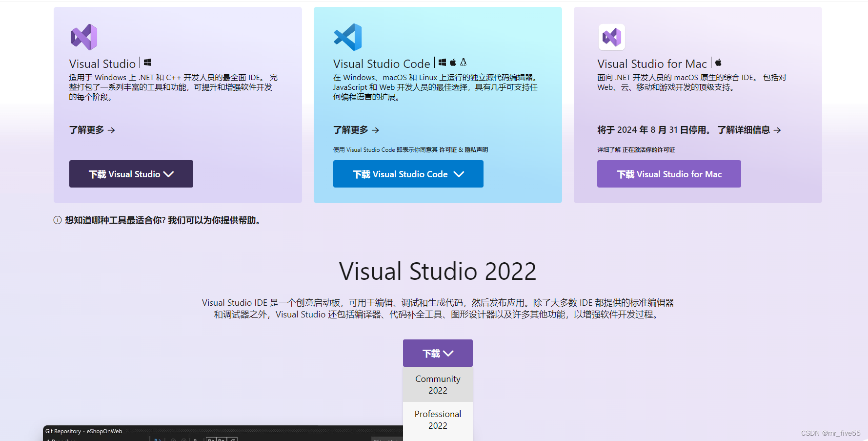
Task: Open 了解更多 link in Visual Studio Code card
Action: [x=356, y=130]
